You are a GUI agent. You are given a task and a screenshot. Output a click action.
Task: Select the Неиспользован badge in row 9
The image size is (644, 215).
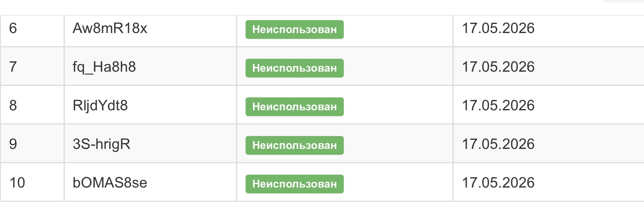click(294, 145)
